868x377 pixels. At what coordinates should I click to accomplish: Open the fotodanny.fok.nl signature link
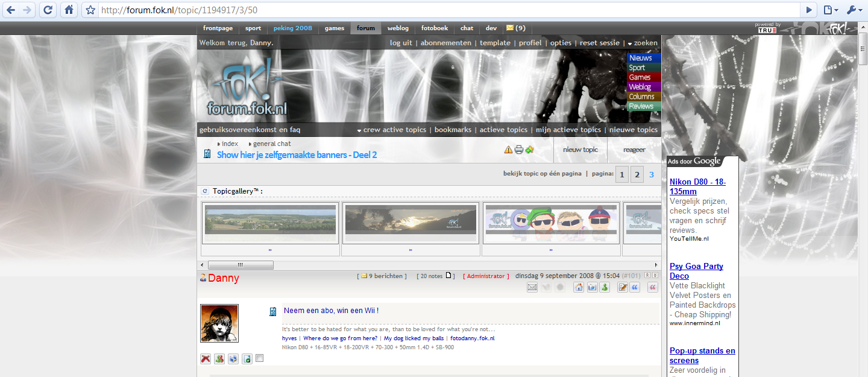click(473, 338)
